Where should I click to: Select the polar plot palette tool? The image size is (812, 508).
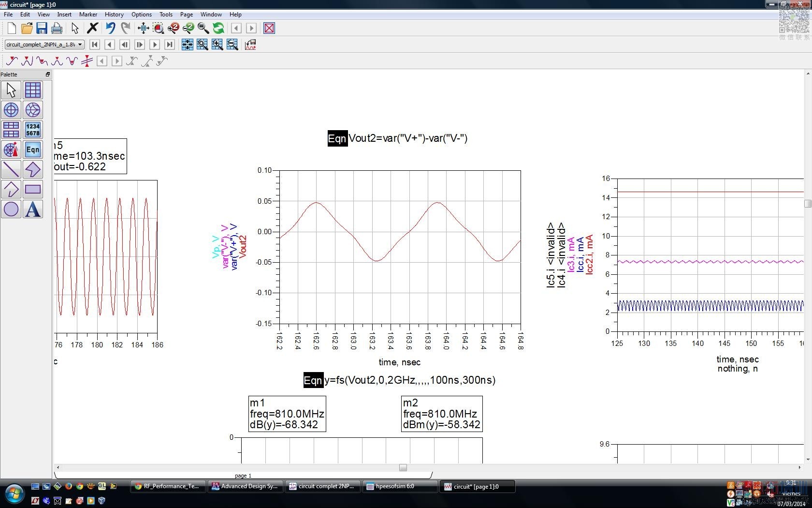click(x=11, y=110)
